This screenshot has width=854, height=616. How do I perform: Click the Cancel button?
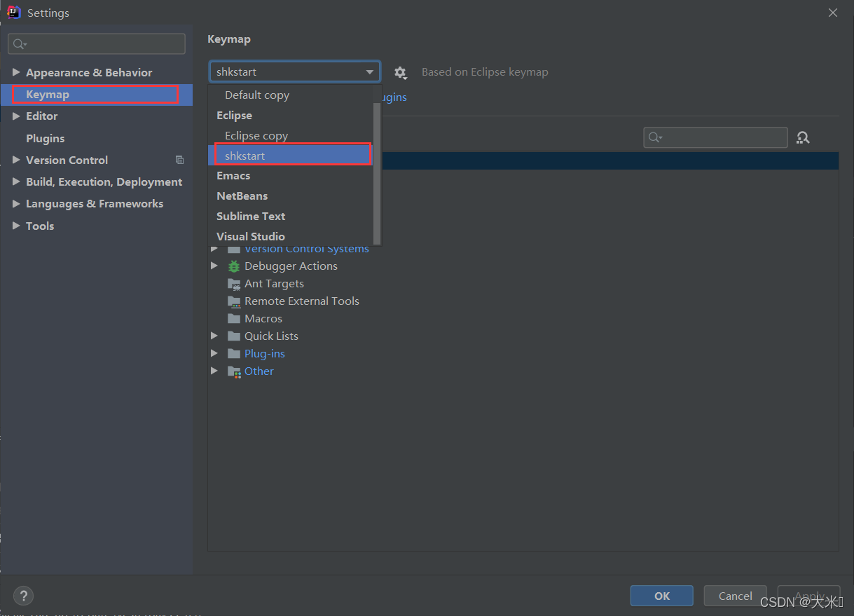[735, 596]
